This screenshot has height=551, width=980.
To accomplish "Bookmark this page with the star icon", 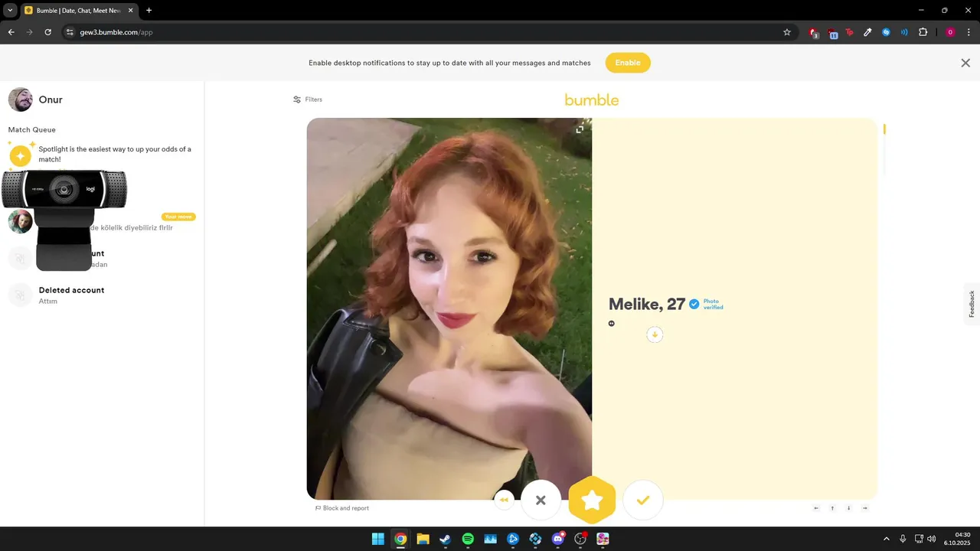I will [x=787, y=32].
